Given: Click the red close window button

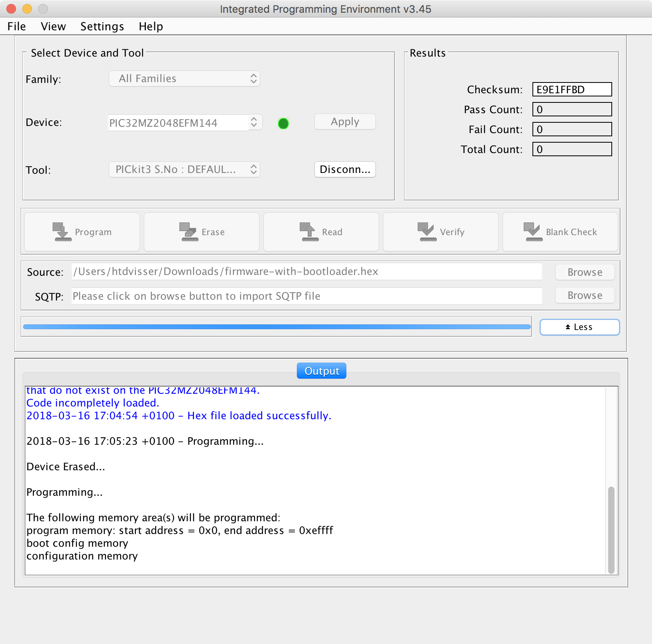Looking at the screenshot, I should [x=11, y=9].
